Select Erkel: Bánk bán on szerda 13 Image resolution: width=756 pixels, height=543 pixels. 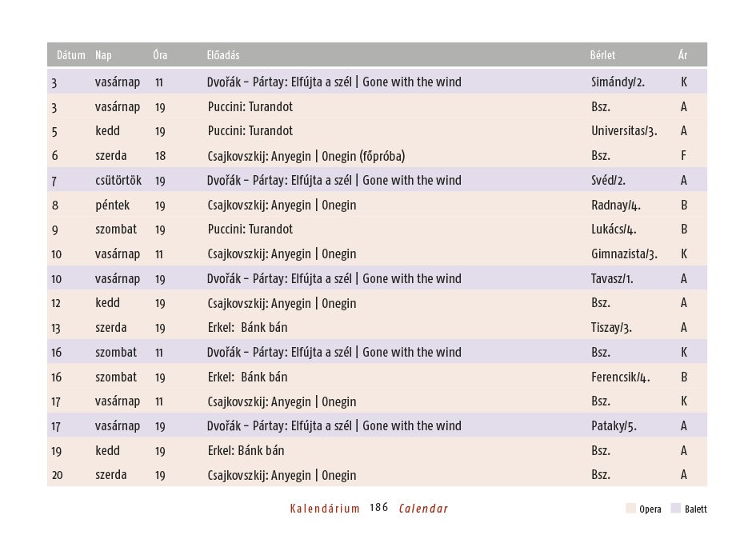click(247, 328)
